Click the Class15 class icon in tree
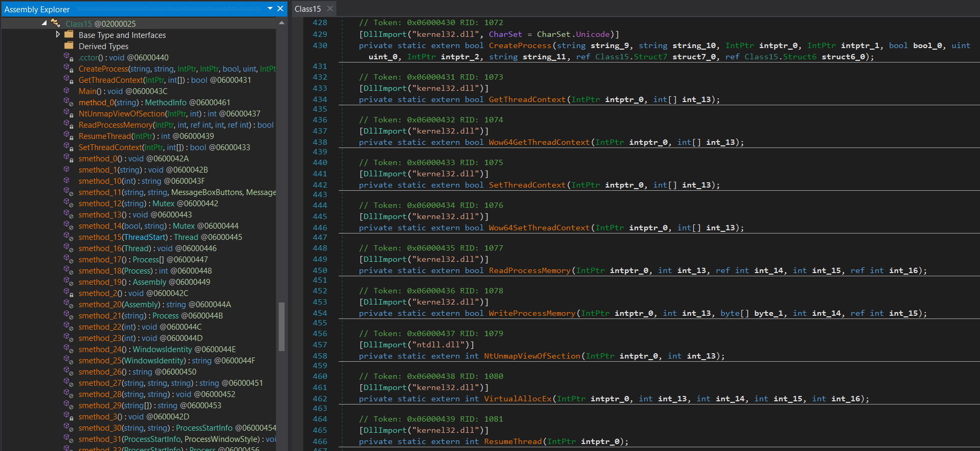The image size is (980, 451). point(56,24)
